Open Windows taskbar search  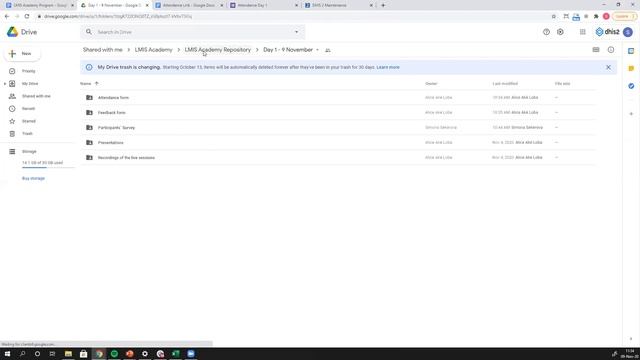click(x=22, y=354)
